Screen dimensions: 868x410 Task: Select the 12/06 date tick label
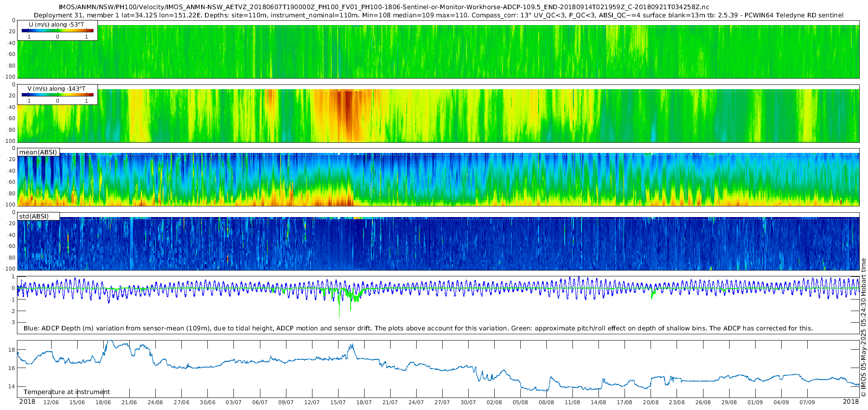click(51, 402)
